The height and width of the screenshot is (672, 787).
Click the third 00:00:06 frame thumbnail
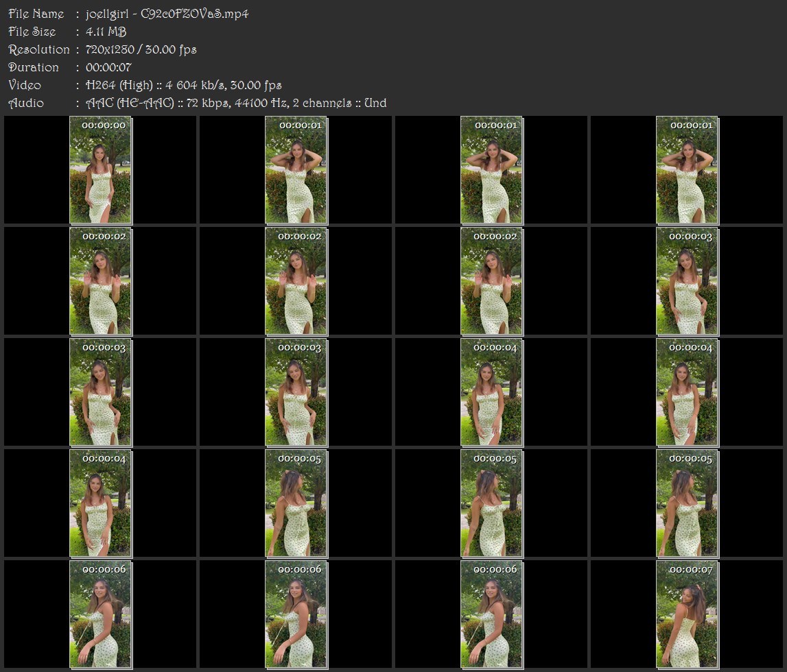pos(492,614)
